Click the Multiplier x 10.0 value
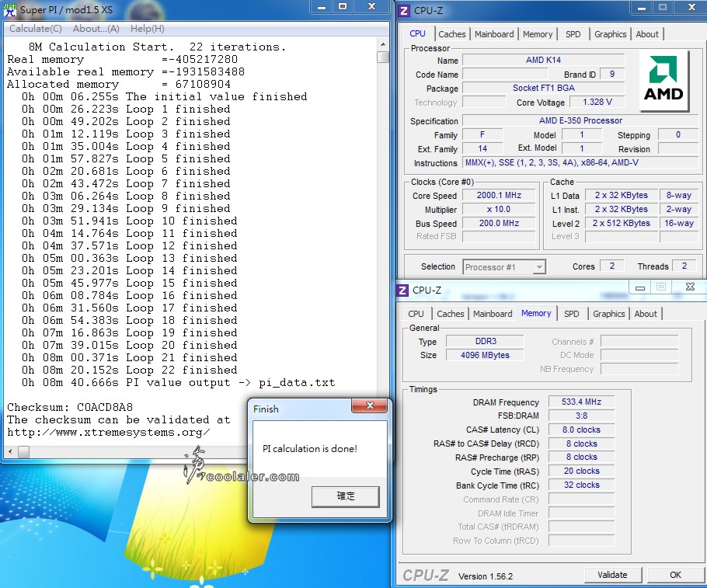The height and width of the screenshot is (588, 707). [x=499, y=209]
